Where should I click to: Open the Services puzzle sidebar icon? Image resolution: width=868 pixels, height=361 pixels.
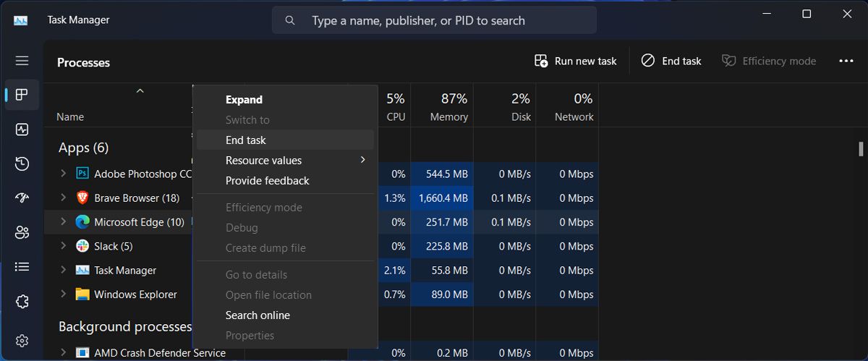22,302
